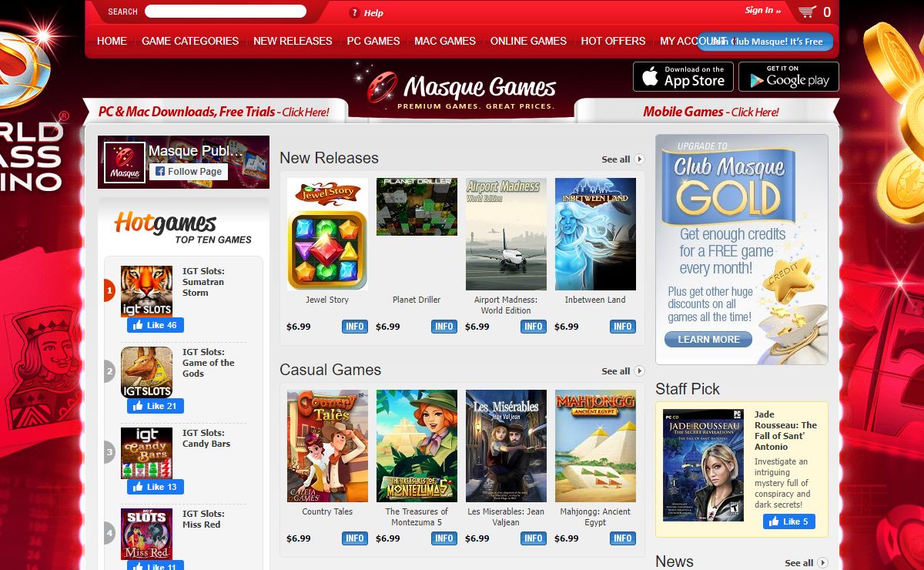
Task: Open The Treasures of Montezuma 5 cover
Action: coord(417,446)
